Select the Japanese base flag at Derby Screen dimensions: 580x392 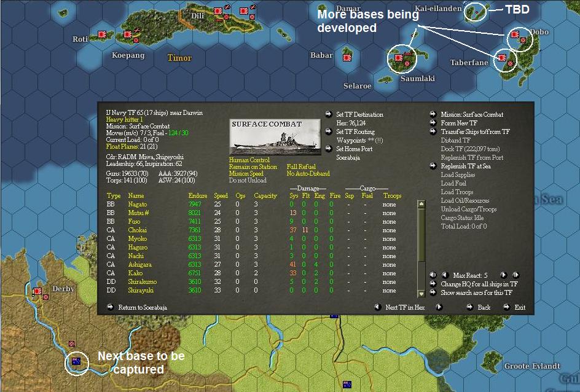tap(37, 291)
